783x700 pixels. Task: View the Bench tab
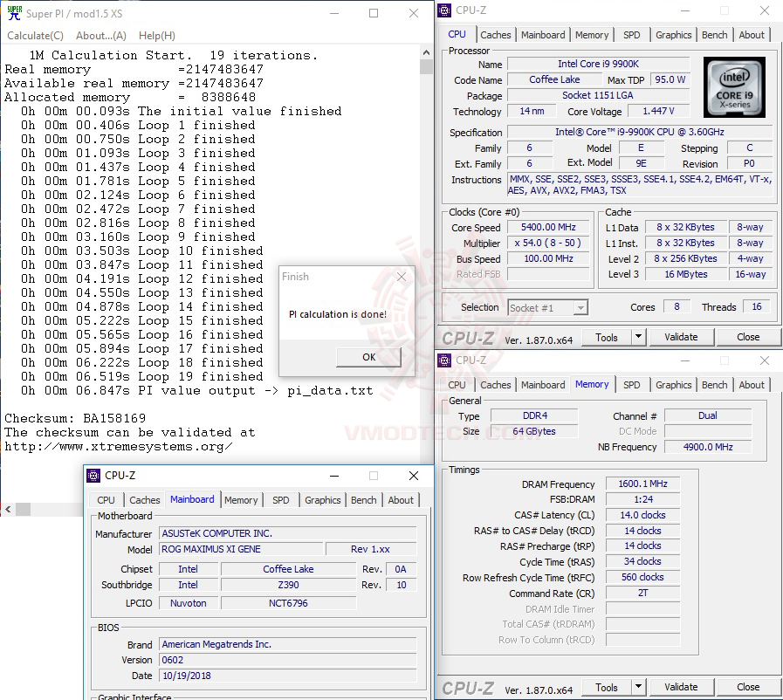(x=714, y=34)
